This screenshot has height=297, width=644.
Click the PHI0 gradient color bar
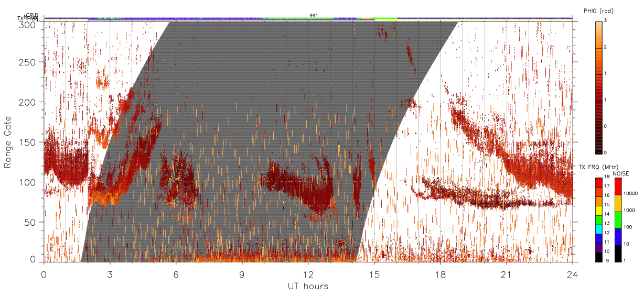(598, 87)
